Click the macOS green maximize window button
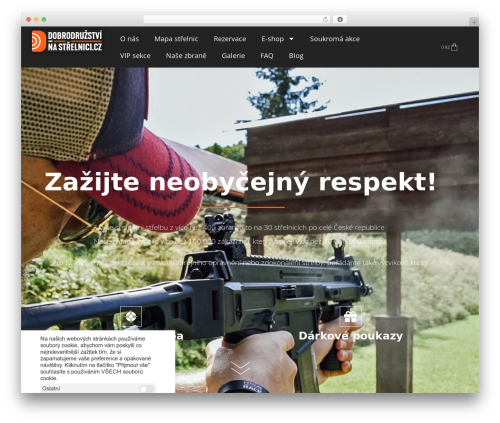This screenshot has width=500, height=423. [x=44, y=20]
